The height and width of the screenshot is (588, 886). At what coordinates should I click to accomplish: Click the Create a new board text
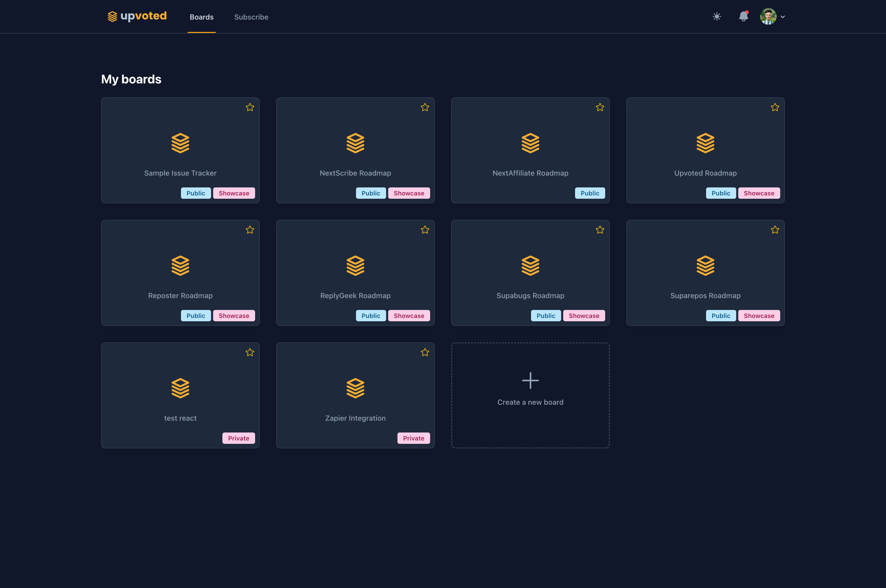click(x=530, y=402)
